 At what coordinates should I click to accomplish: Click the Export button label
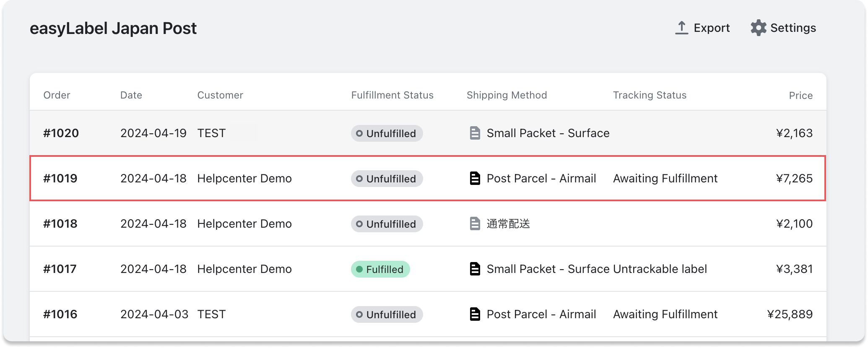point(712,28)
